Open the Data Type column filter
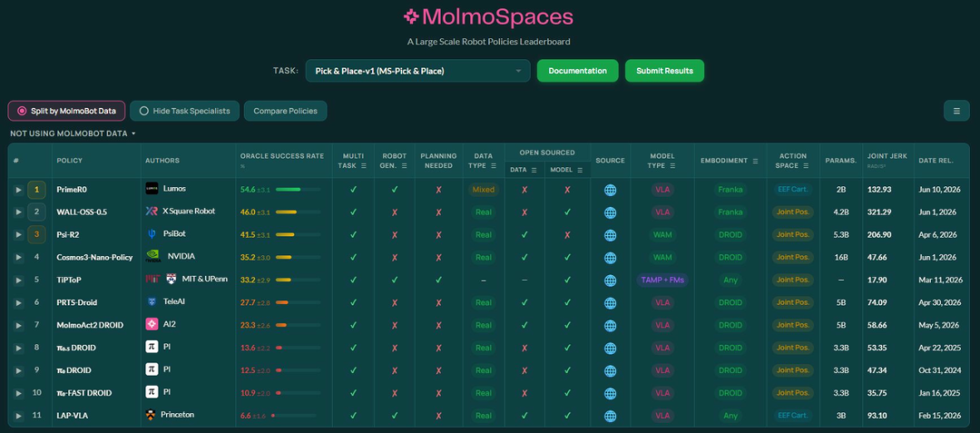This screenshot has height=433, width=980. tap(494, 165)
